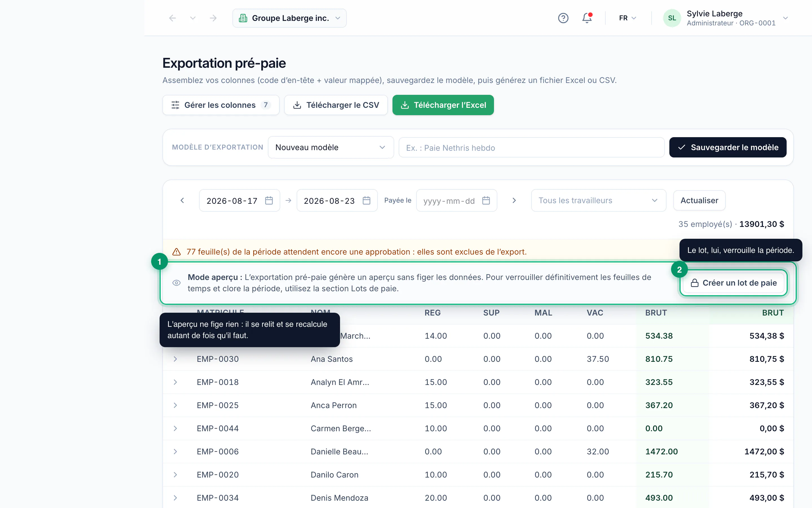Viewport: 812px width, 508px height.
Task: Click the amount 493,00 $
Action: (x=767, y=498)
